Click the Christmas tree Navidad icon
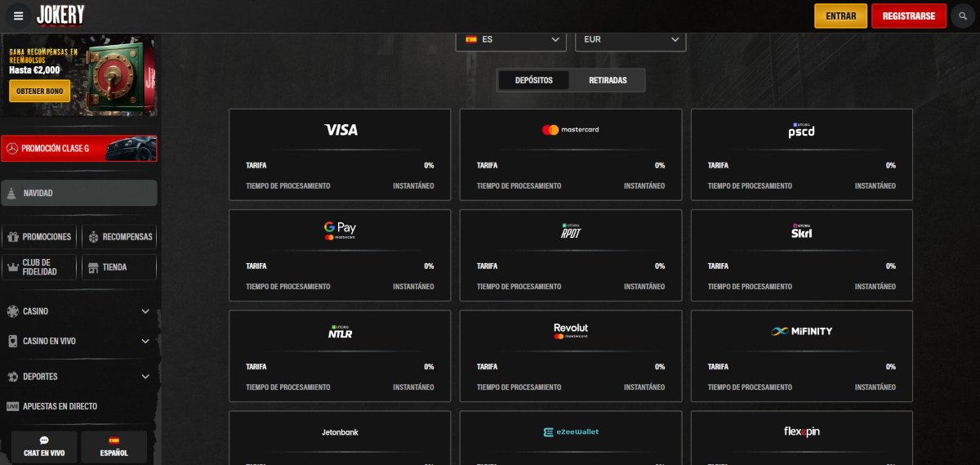This screenshot has width=980, height=465. (11, 193)
